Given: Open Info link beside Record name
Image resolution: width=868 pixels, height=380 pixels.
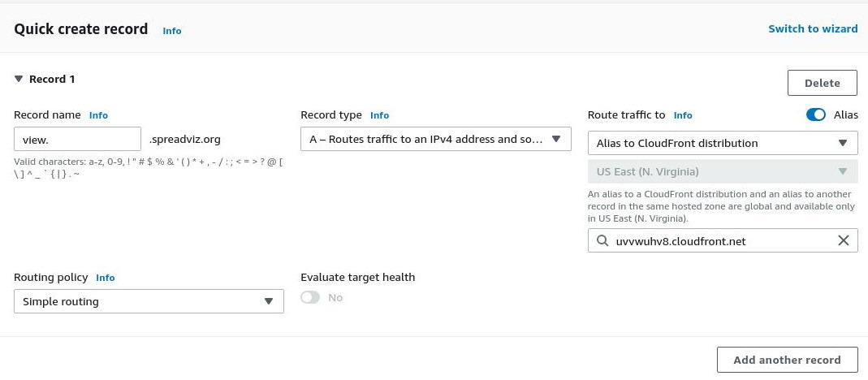Looking at the screenshot, I should pos(98,115).
